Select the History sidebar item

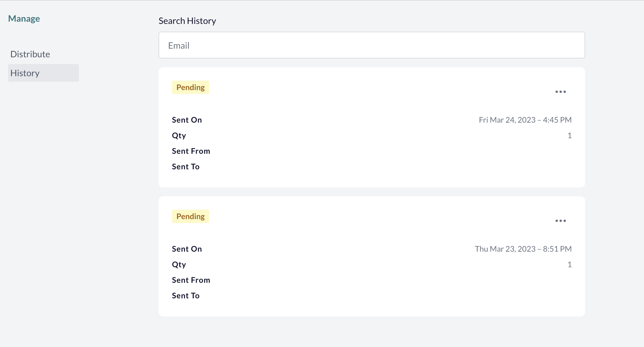[43, 73]
